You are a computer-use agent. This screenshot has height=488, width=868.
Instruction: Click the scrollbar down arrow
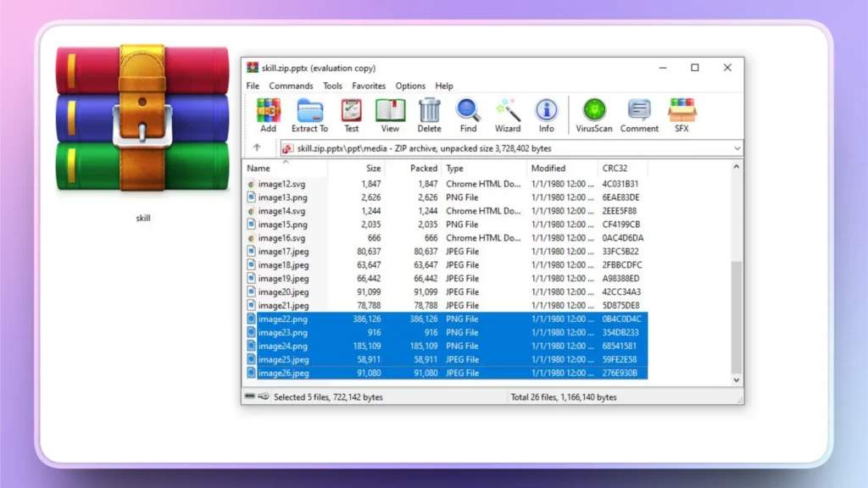pos(735,380)
